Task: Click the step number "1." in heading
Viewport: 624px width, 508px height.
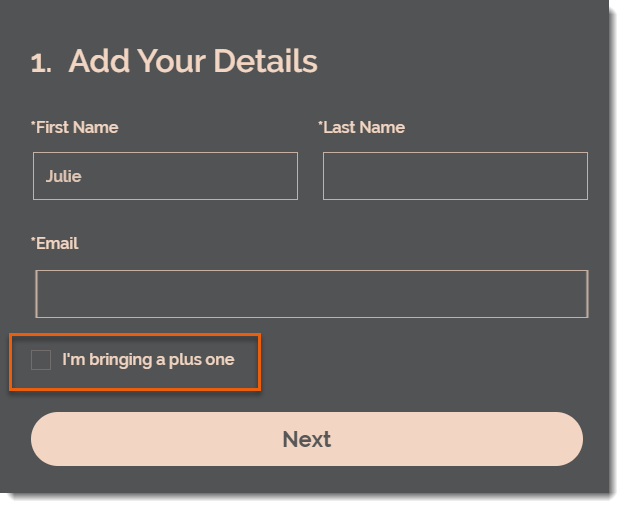Action: point(41,64)
